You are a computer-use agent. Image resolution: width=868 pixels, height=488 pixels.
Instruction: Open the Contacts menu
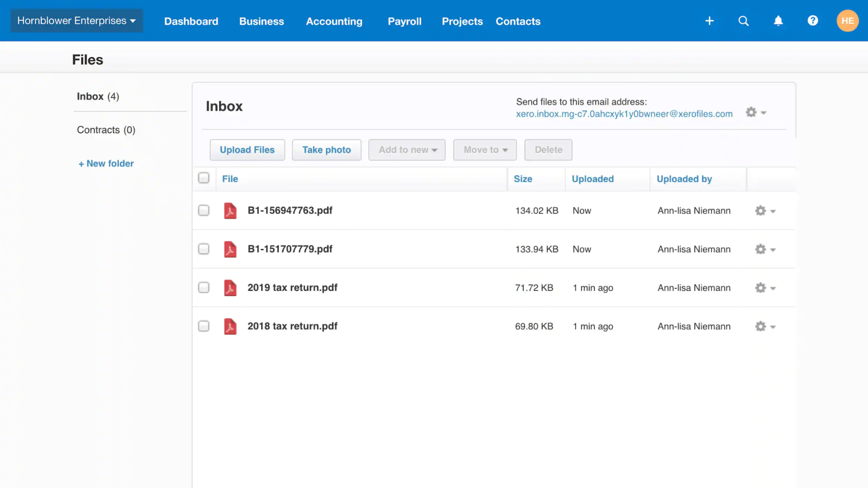518,21
